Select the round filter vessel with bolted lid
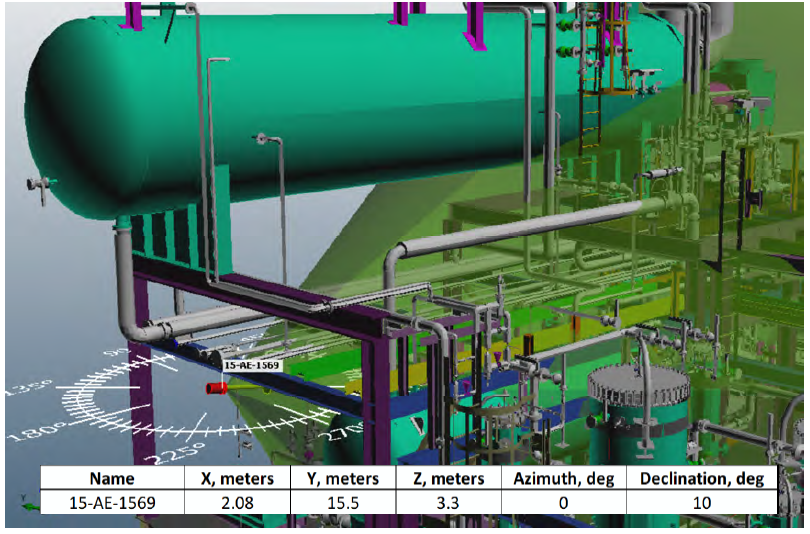The width and height of the screenshot is (810, 534). [x=638, y=413]
